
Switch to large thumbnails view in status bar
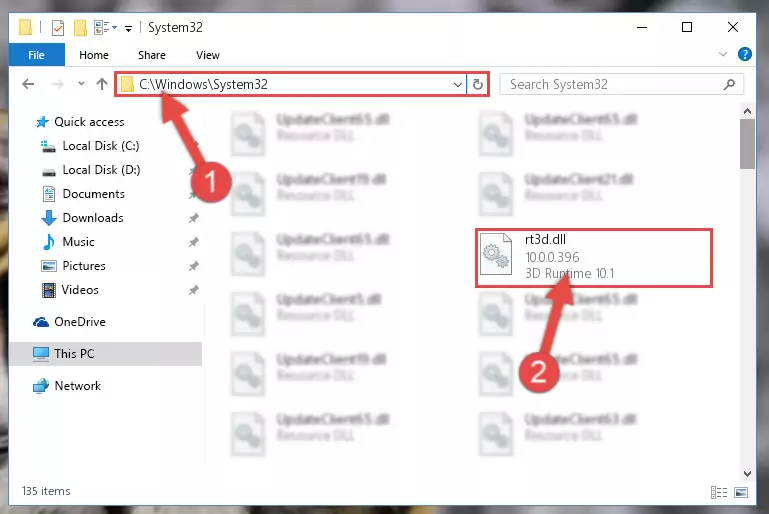(x=741, y=492)
